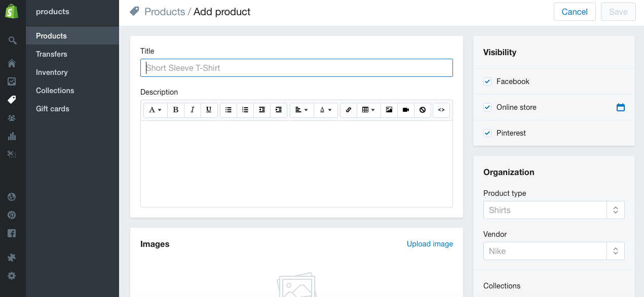This screenshot has height=297, width=644.
Task: Toggle Italic formatting in description toolbar
Action: click(x=193, y=110)
